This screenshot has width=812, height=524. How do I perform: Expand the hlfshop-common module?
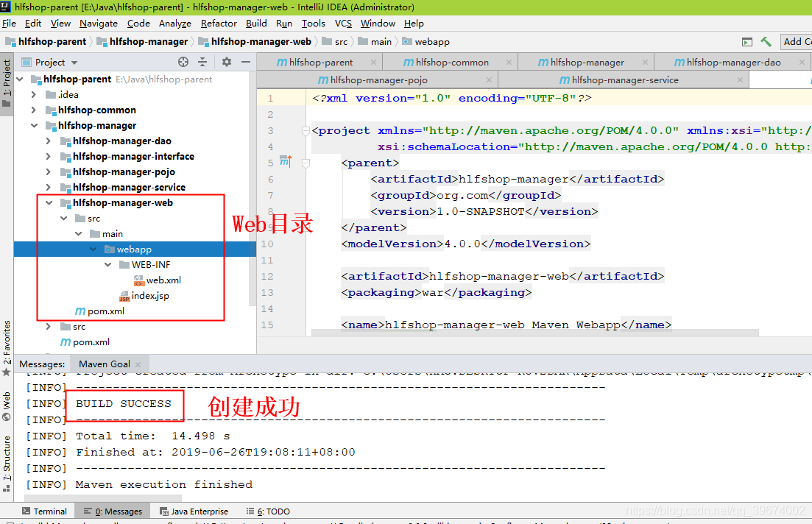34,110
